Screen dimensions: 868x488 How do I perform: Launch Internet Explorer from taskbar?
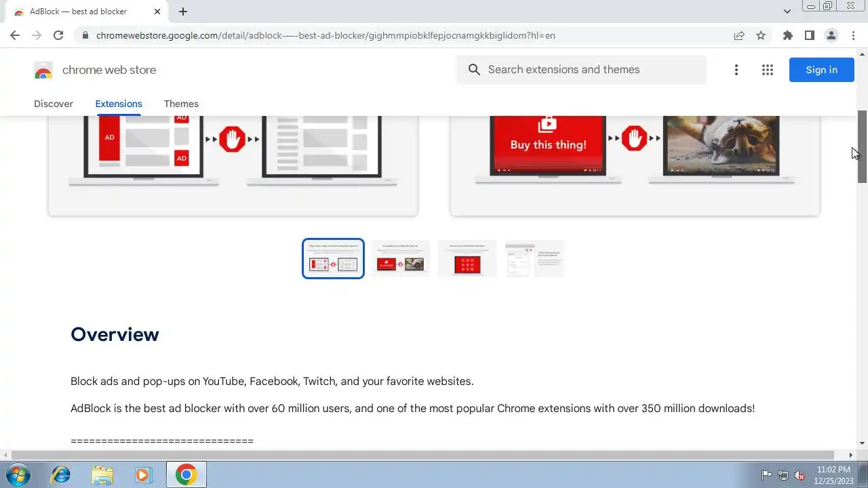click(61, 474)
